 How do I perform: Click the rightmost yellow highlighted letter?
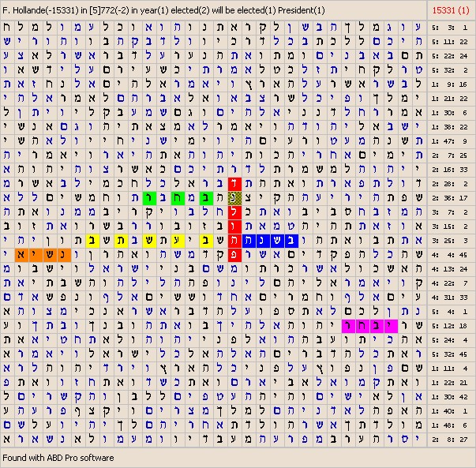[x=204, y=241]
